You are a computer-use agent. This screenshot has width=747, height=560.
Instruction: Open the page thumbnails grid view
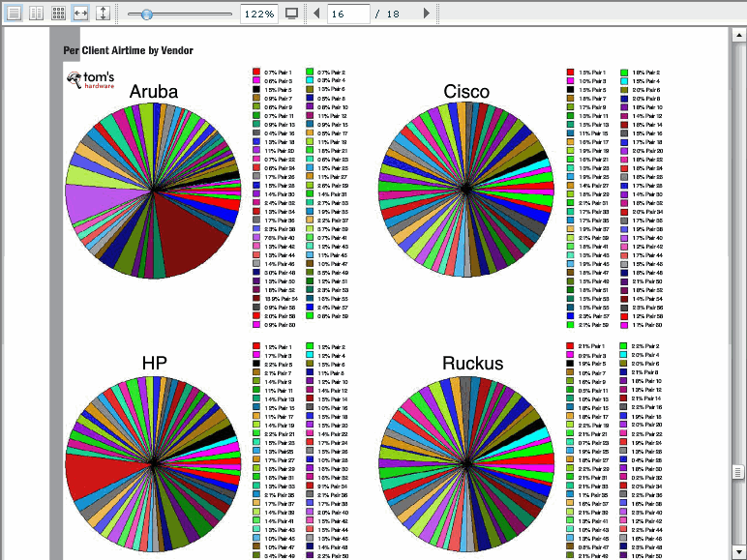pyautogui.click(x=58, y=14)
